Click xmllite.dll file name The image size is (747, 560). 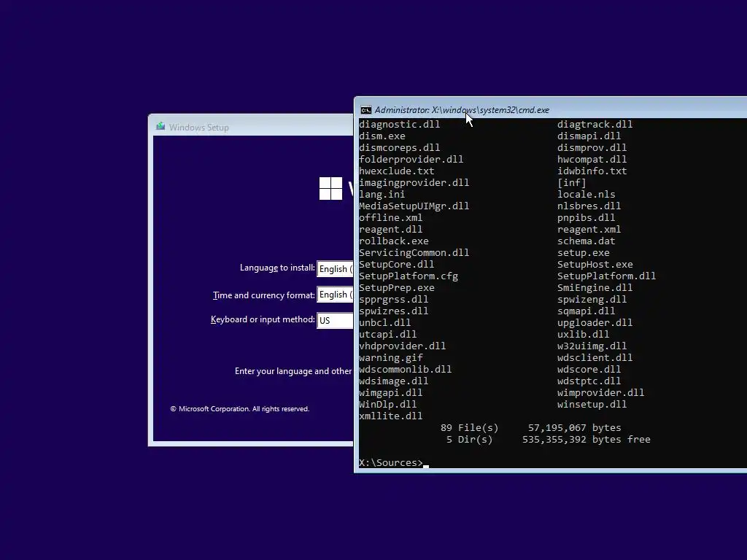(391, 416)
